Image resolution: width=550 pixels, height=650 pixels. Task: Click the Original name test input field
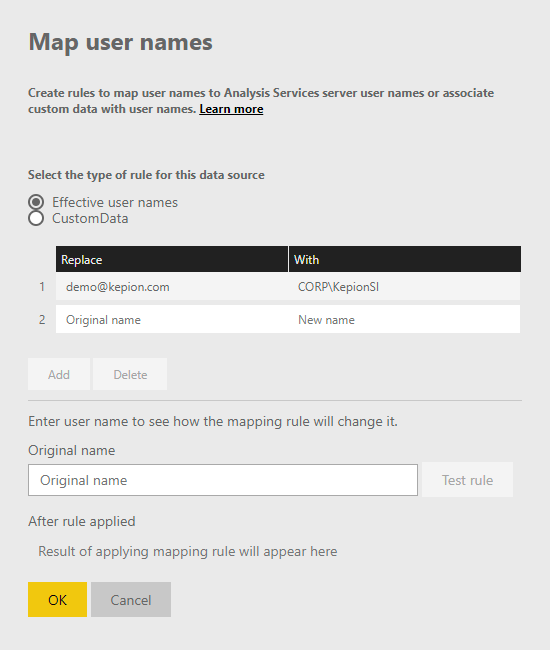[223, 480]
